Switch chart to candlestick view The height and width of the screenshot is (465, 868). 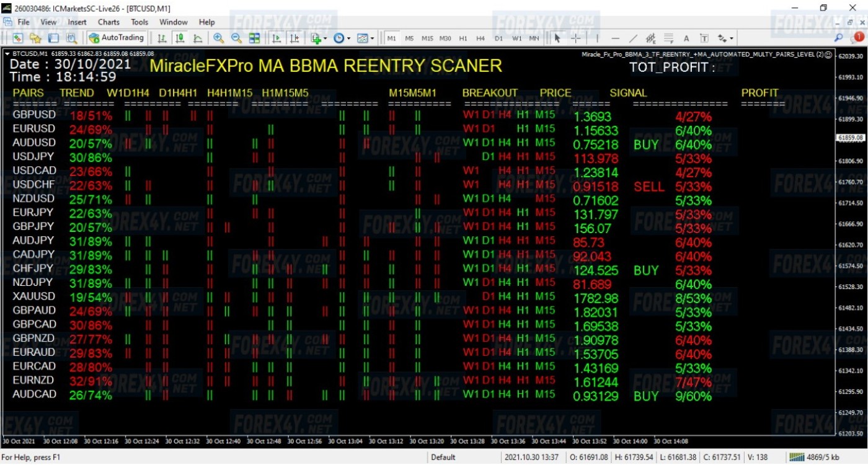(180, 38)
